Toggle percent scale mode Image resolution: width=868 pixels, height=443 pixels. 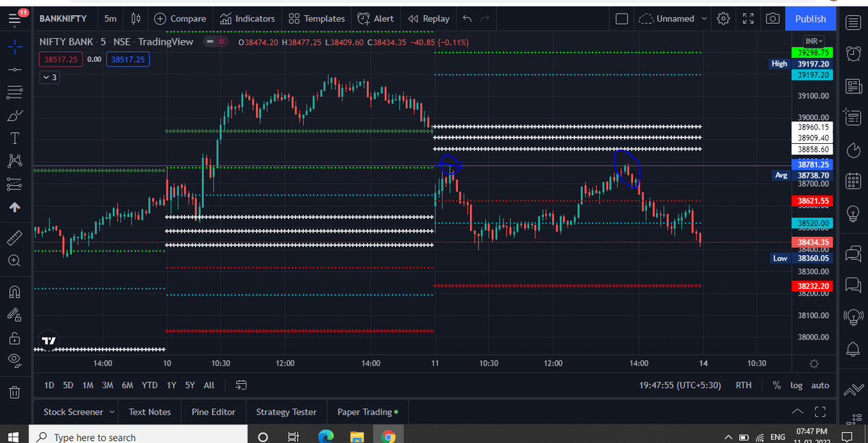tap(776, 385)
